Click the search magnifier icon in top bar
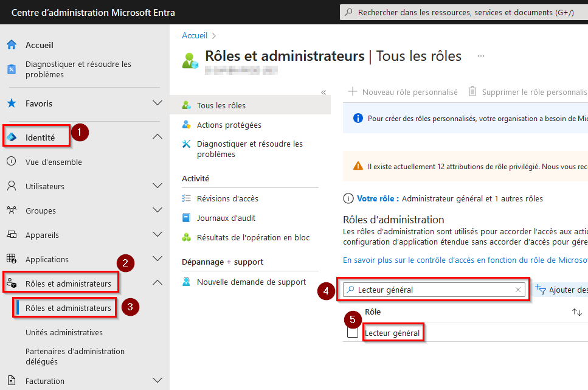This screenshot has height=390, width=588. pos(349,12)
